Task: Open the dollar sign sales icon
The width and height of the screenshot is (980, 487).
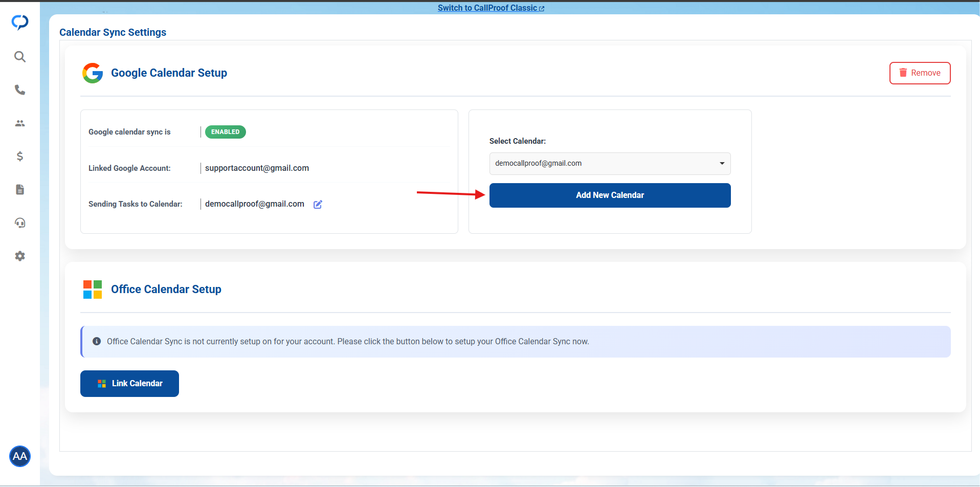Action: (20, 157)
